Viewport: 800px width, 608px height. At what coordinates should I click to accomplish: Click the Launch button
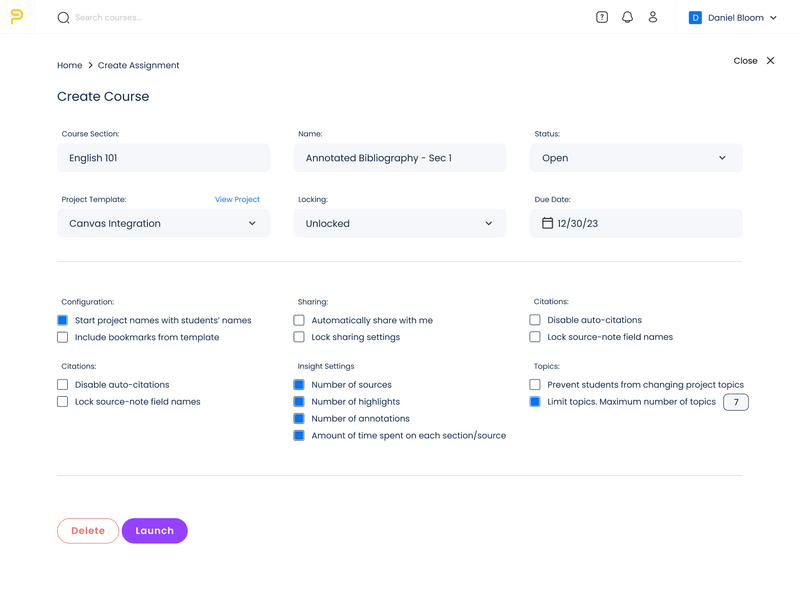coord(154,531)
